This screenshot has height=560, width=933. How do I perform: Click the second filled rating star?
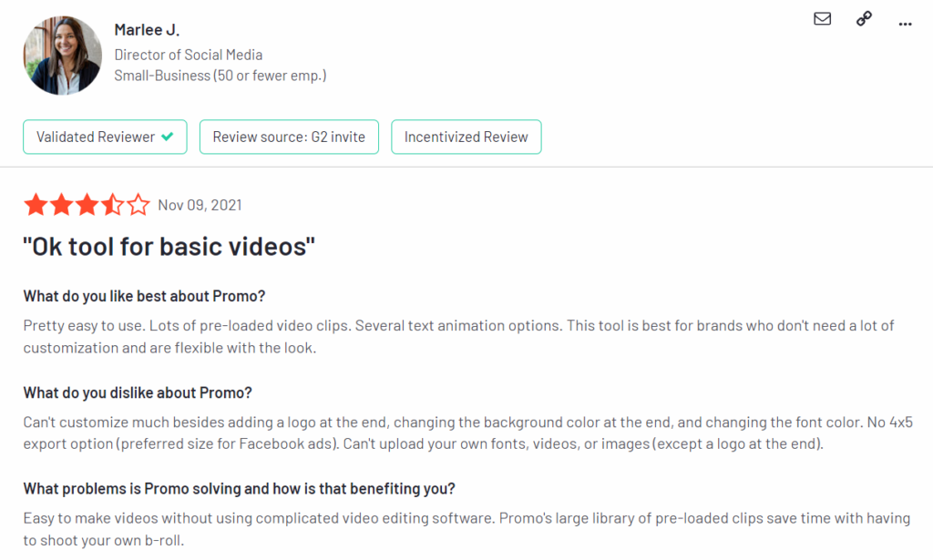61,205
